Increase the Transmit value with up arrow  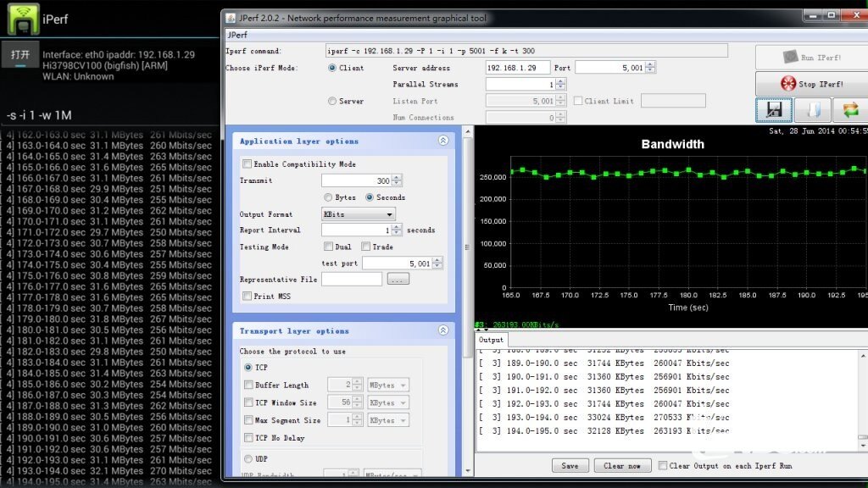click(398, 177)
